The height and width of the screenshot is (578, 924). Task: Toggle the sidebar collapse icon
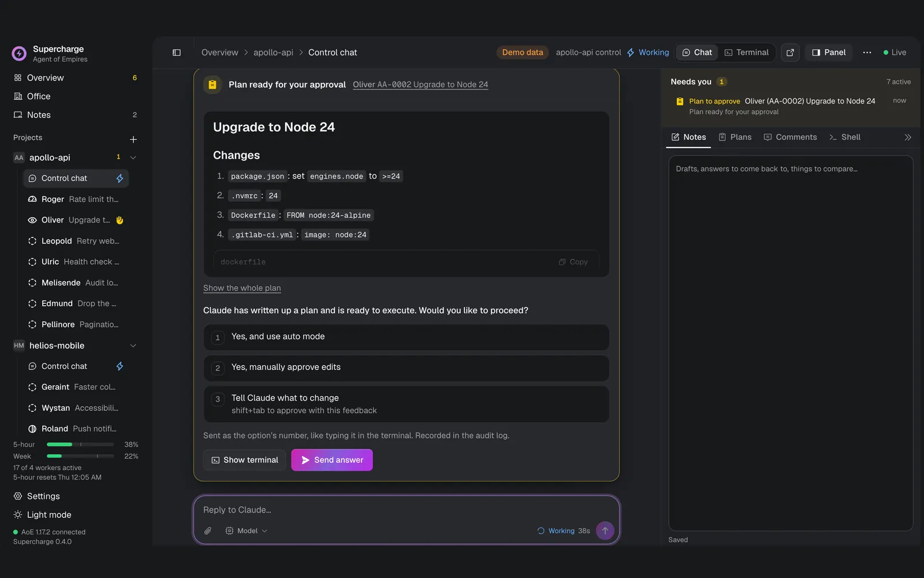177,53
